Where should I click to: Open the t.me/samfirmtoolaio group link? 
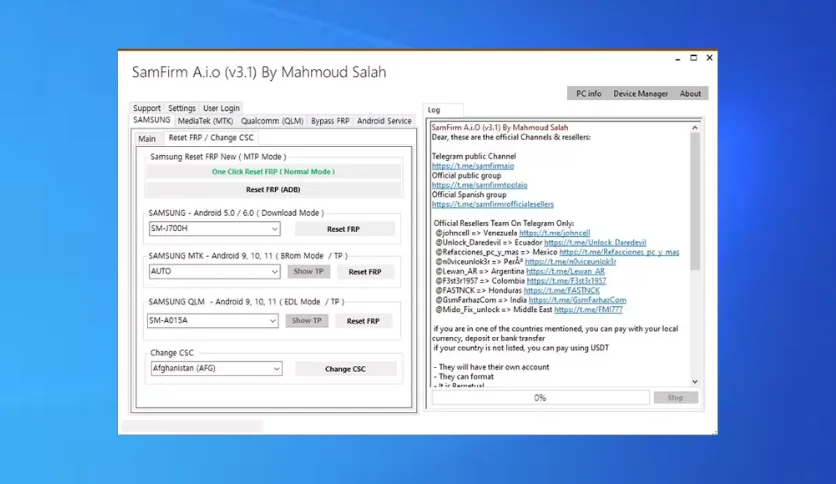click(x=479, y=185)
